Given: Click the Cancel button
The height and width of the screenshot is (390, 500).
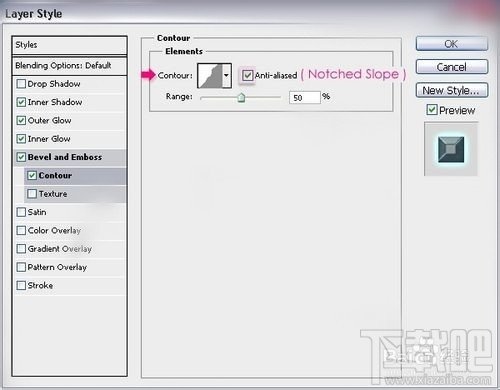Looking at the screenshot, I should pos(452,67).
